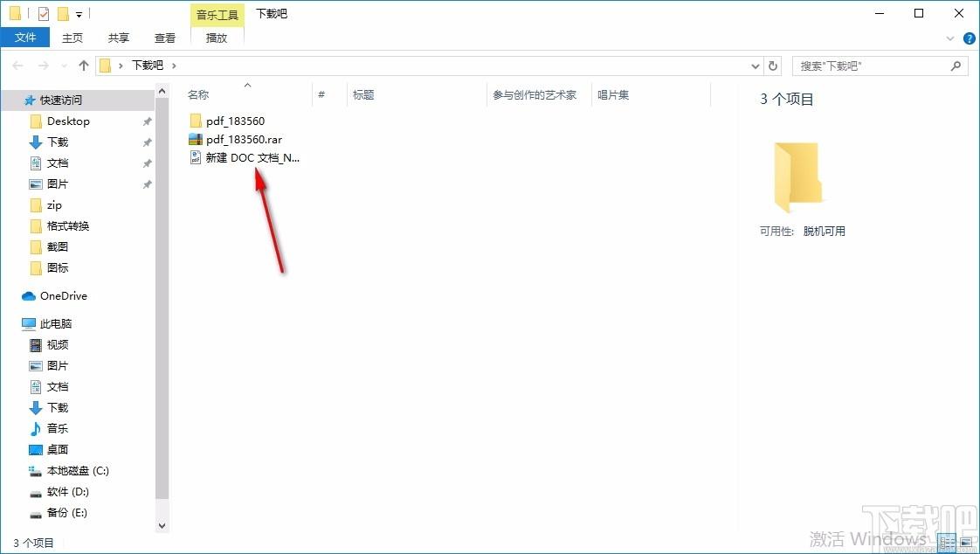Click the PDF file icon of 新建 DOC 文档
Image resolution: width=980 pixels, height=554 pixels.
(196, 158)
